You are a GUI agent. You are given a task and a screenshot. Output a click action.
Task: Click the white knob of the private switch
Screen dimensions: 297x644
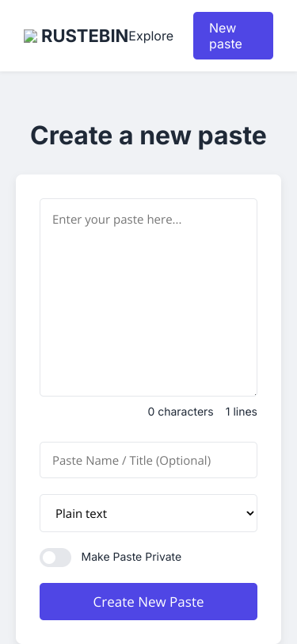(x=49, y=558)
